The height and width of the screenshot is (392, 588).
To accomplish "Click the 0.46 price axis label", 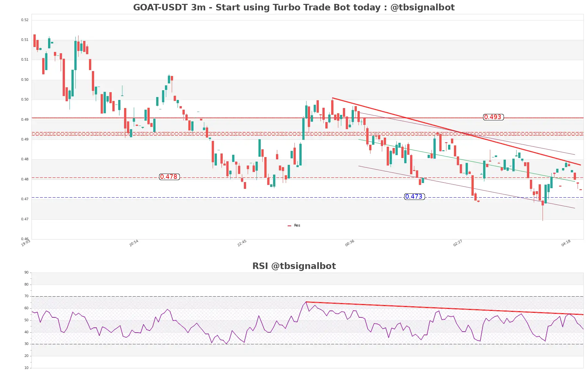I will tap(25, 239).
